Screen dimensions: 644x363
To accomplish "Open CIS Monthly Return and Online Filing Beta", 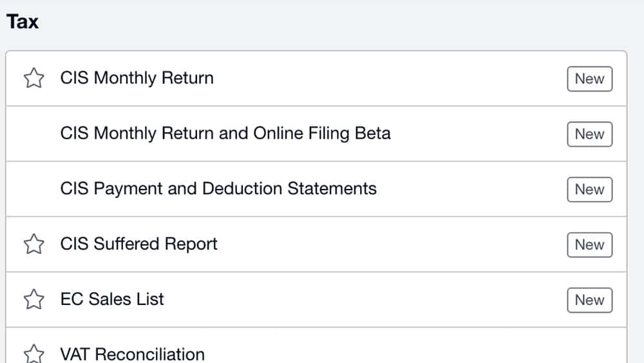I will click(x=225, y=133).
